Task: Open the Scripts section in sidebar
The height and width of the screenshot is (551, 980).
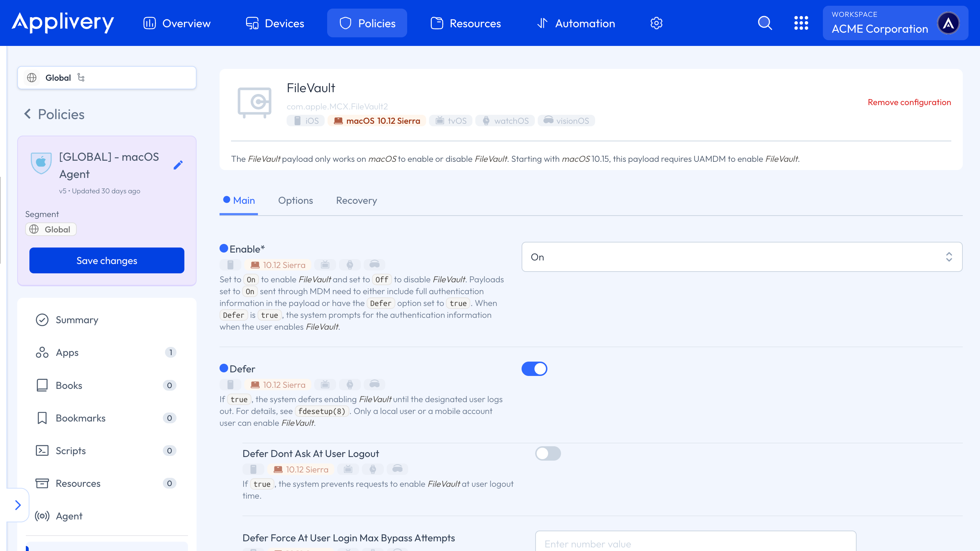Action: coord(71,451)
